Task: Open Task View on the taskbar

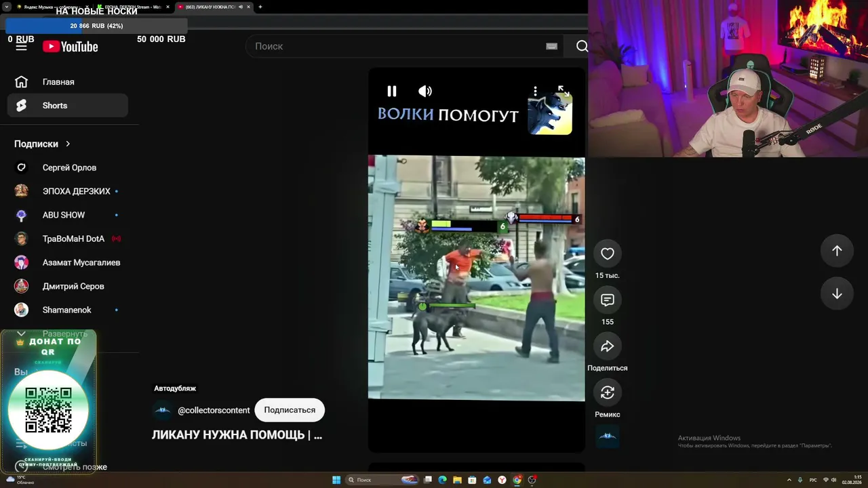Action: click(428, 480)
